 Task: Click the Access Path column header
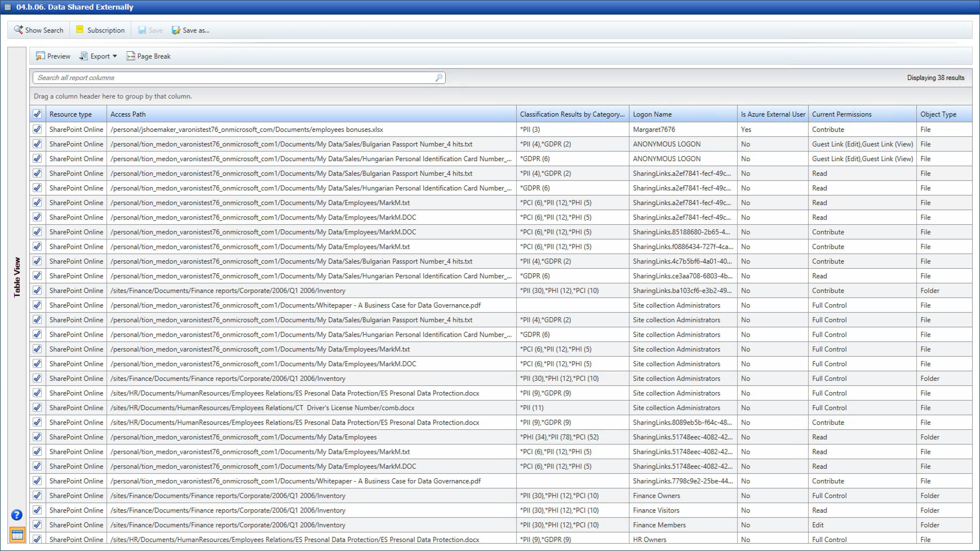128,114
